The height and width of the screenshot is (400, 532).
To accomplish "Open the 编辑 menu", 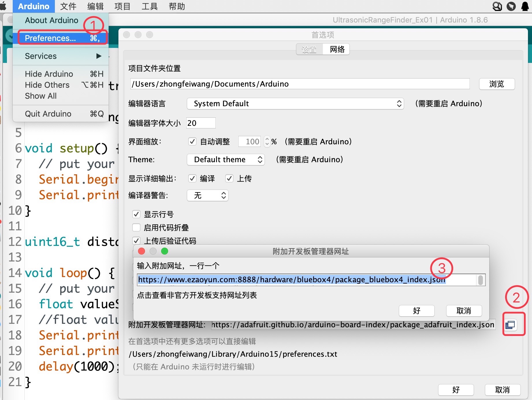I will pos(95,6).
